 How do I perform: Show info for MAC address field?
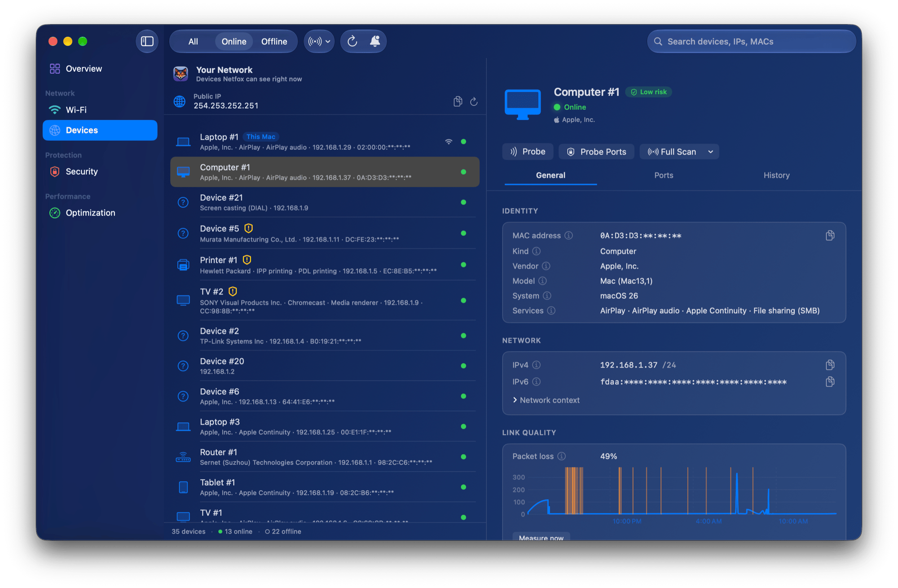[x=568, y=236]
